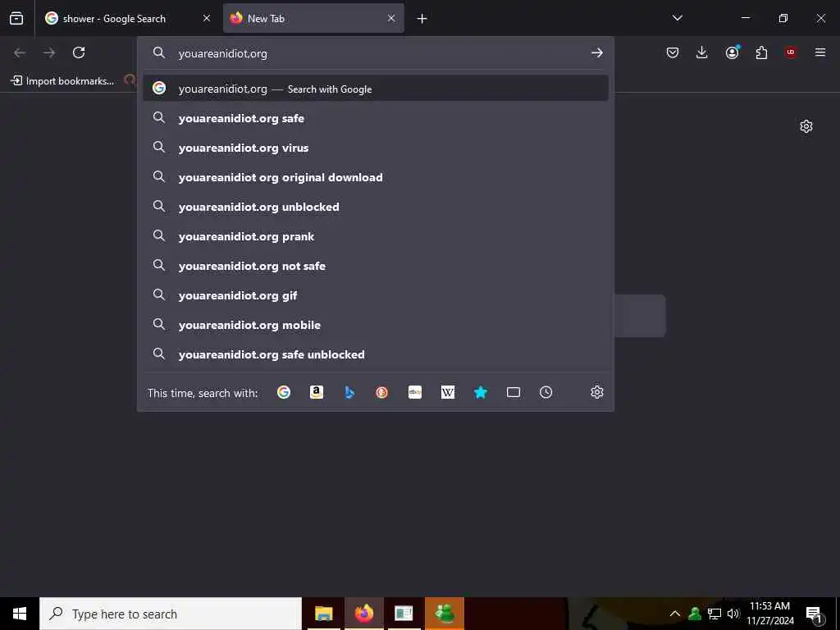Search this time with eBay icon
The height and width of the screenshot is (630, 840).
tap(414, 392)
